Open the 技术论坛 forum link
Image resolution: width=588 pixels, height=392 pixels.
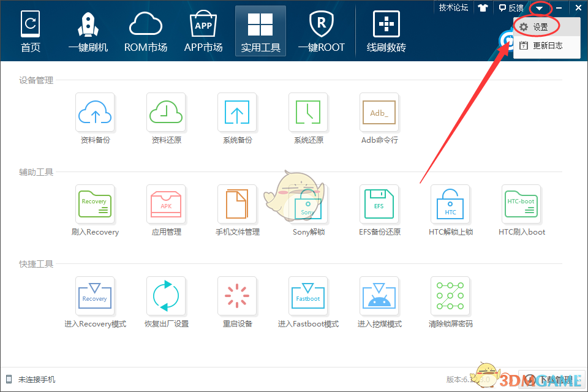[x=453, y=7]
